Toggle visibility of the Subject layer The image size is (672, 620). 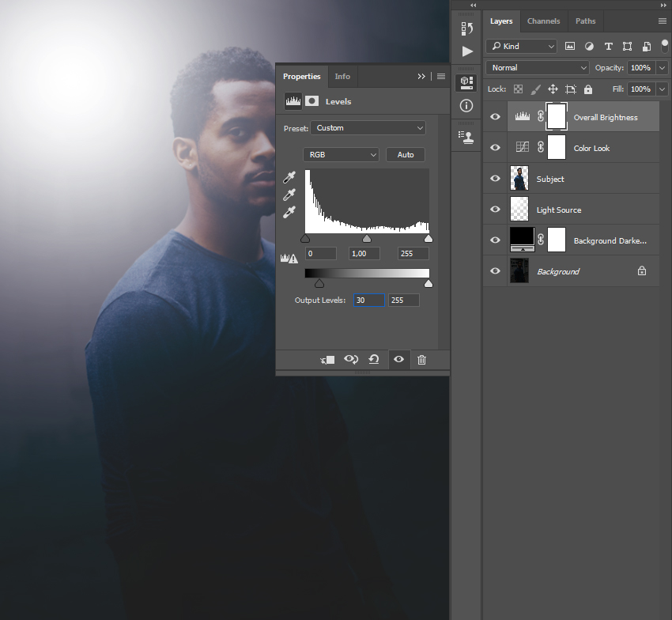pos(496,179)
